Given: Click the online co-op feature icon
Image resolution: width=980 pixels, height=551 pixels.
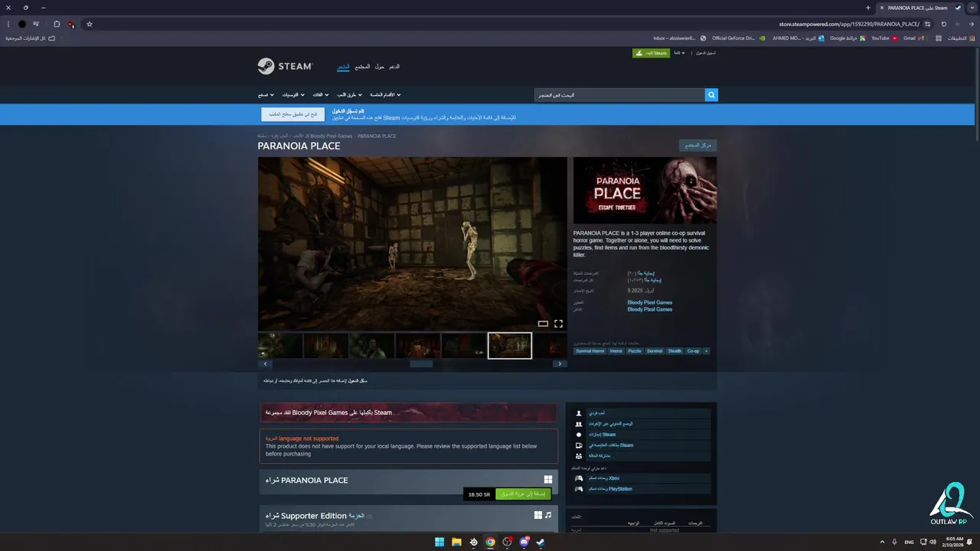Looking at the screenshot, I should point(579,424).
